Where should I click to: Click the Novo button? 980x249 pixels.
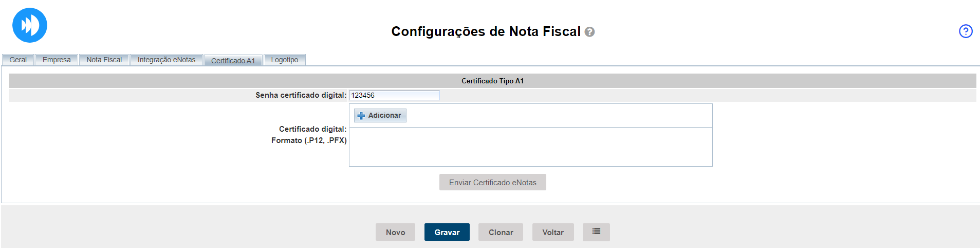[x=395, y=232]
